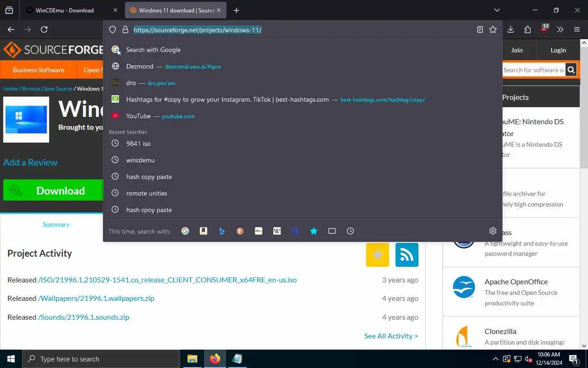Search this time with Bing icon
Image resolution: width=588 pixels, height=368 pixels.
[x=222, y=231]
